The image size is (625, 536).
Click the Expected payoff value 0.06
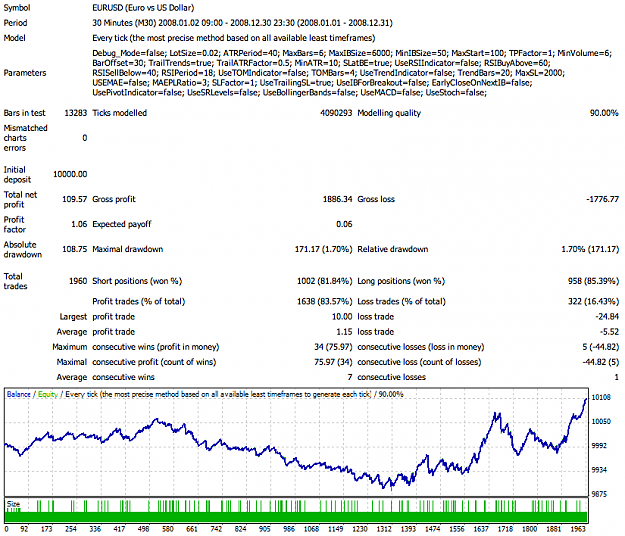pos(344,224)
